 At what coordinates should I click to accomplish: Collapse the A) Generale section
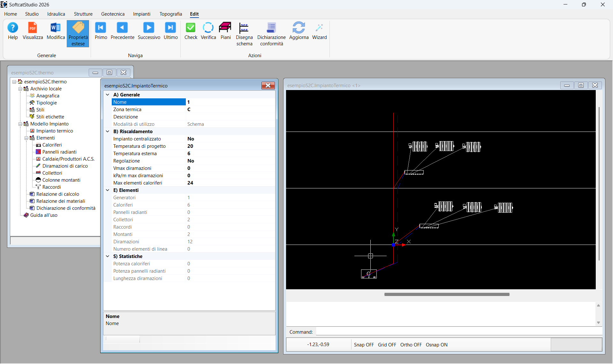point(108,95)
